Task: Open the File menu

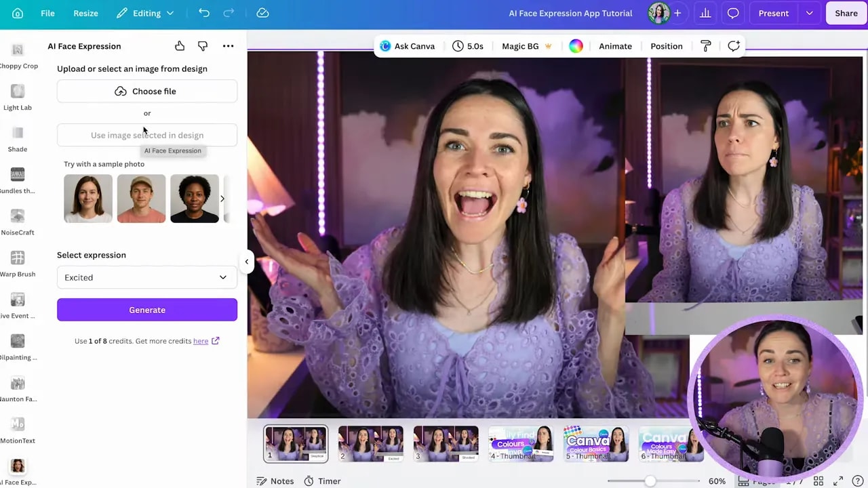Action: click(x=47, y=13)
